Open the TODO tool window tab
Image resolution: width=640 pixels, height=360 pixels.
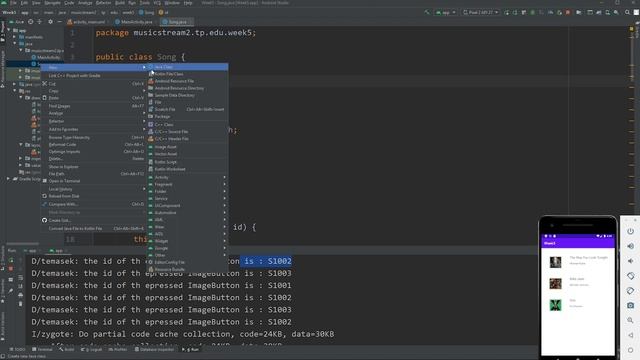tap(17, 349)
